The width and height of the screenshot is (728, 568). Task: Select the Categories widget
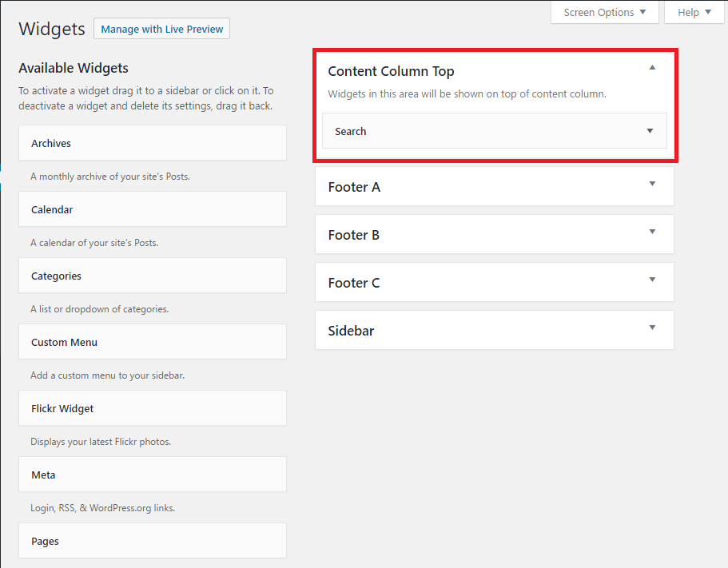[152, 275]
